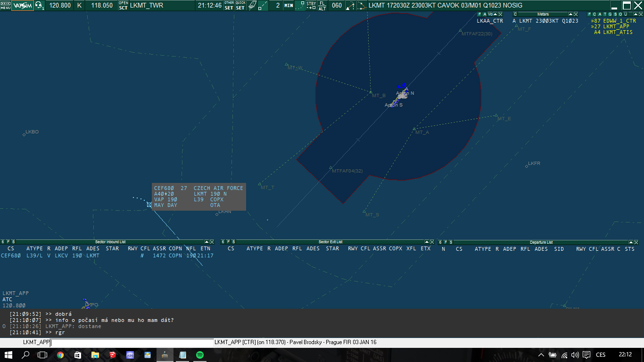Click the dashed route draw icon
Viewport: 644px width, 362px height.
pos(362,6)
